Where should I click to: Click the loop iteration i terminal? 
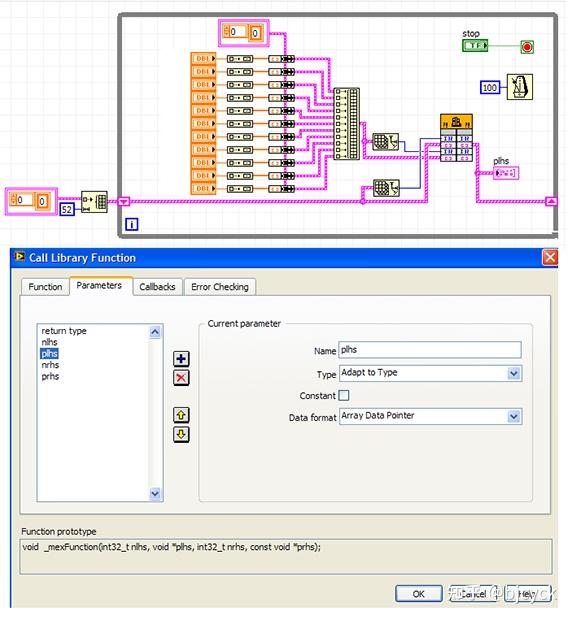[132, 224]
